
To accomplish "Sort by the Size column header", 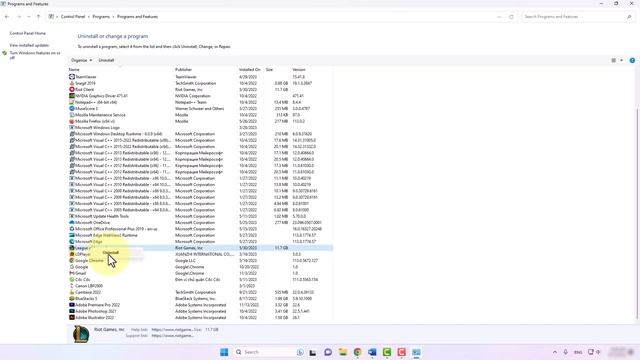I will click(269, 70).
